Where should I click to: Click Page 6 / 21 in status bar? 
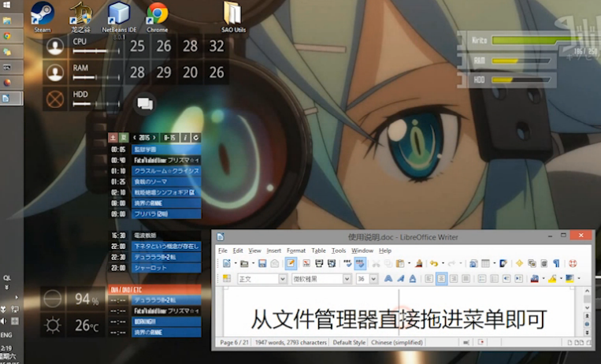pyautogui.click(x=234, y=343)
